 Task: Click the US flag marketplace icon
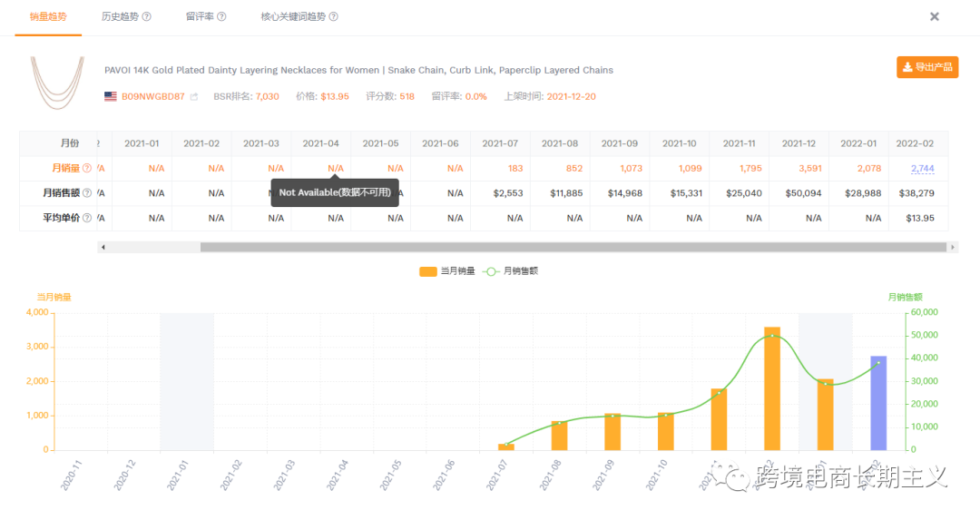[x=111, y=96]
